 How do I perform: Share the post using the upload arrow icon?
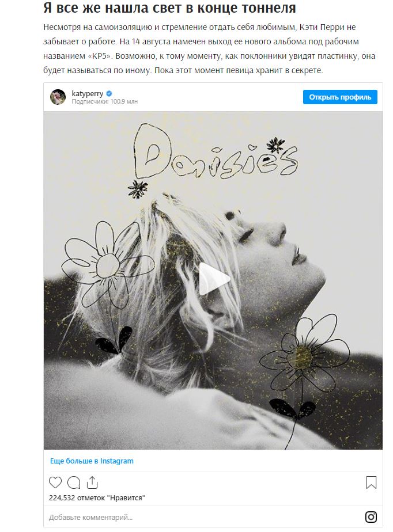point(92,482)
